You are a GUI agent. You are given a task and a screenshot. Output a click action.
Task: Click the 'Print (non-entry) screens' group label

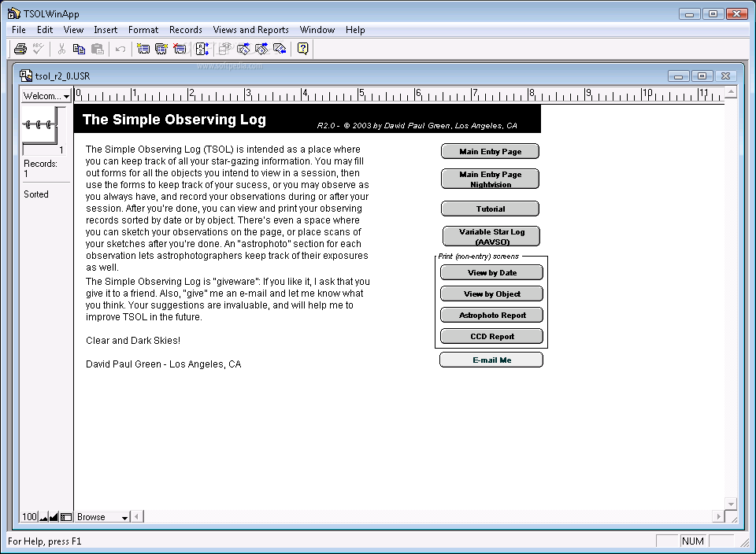pos(478,257)
